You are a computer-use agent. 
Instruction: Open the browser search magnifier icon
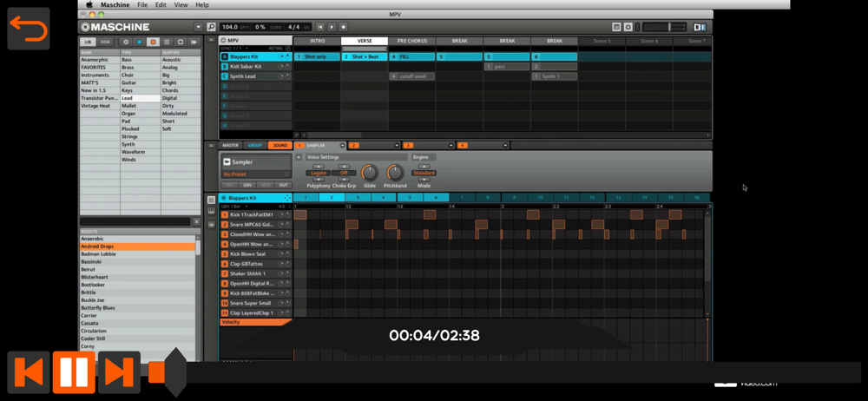(211, 28)
